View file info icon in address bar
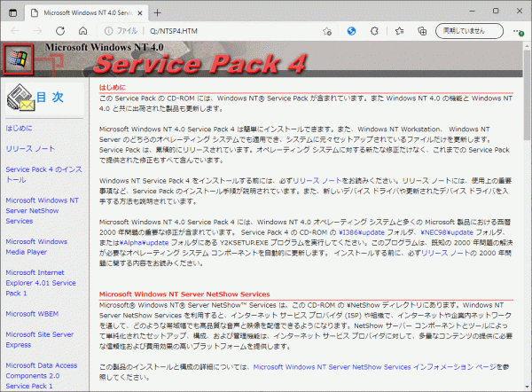This screenshot has height=392, width=532. [x=108, y=31]
